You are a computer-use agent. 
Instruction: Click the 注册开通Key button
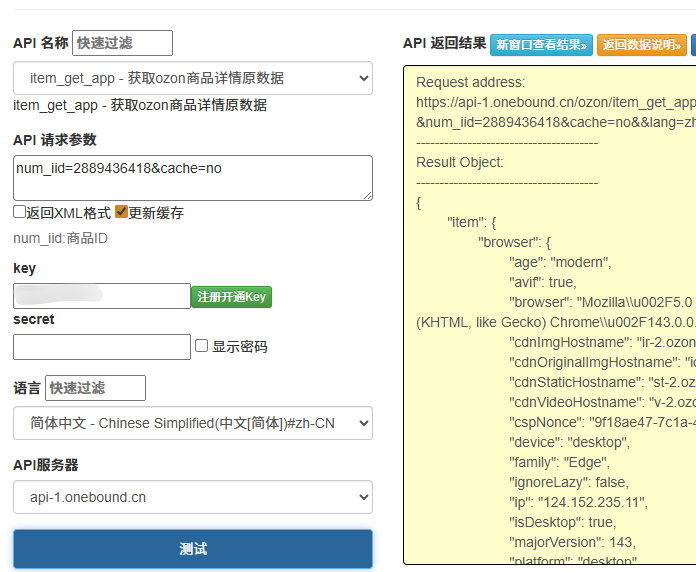[231, 297]
